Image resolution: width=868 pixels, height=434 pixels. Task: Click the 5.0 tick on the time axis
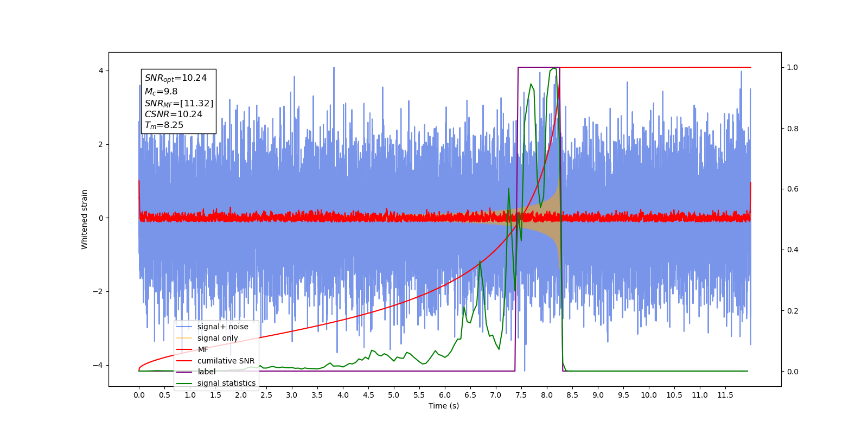394,395
